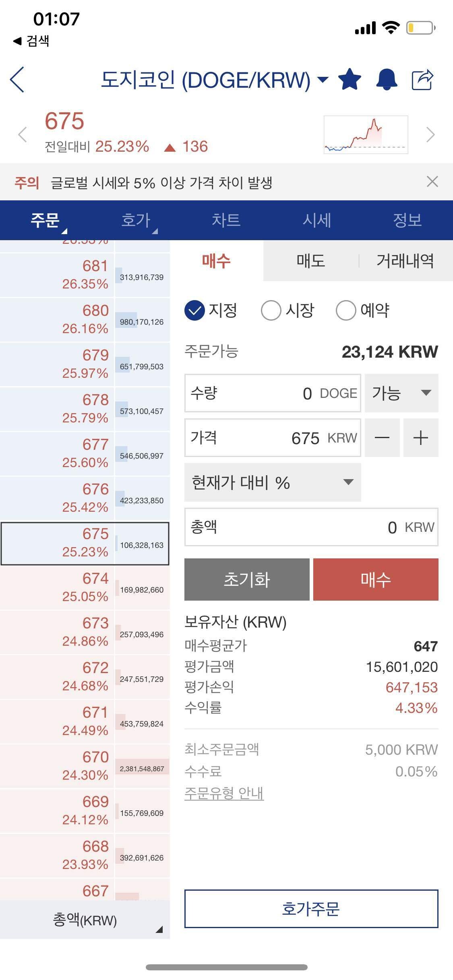Navigate back with the left arrow
453x980 pixels.
tap(18, 79)
